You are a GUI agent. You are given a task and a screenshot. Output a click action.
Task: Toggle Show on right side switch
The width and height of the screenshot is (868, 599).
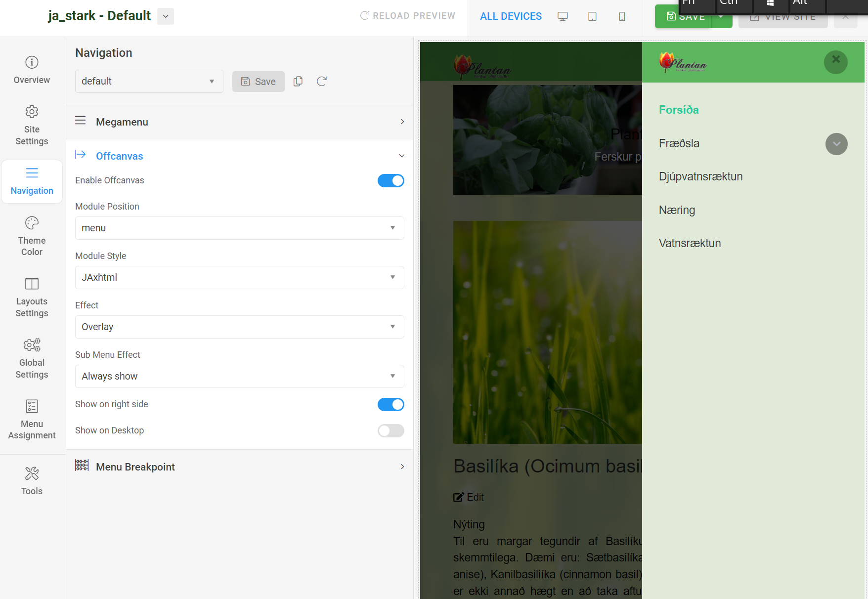pyautogui.click(x=391, y=405)
